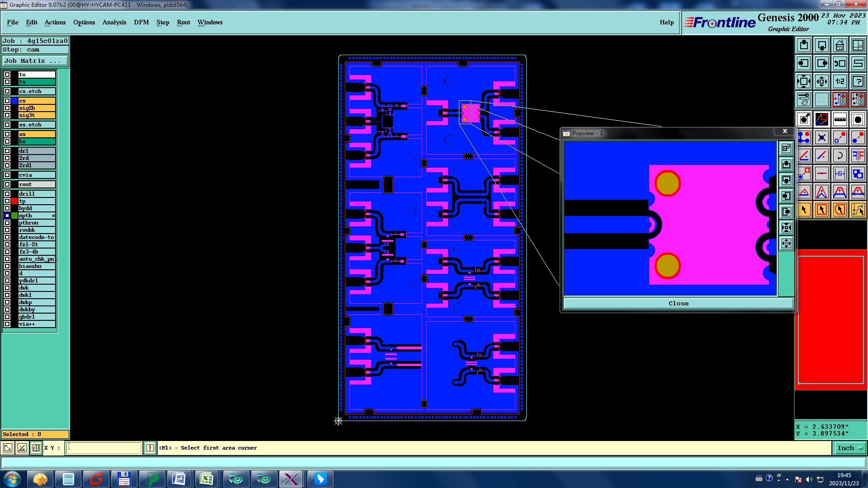Select the ruler measurement tool
Viewport: 868px width, 488px height.
point(840,119)
